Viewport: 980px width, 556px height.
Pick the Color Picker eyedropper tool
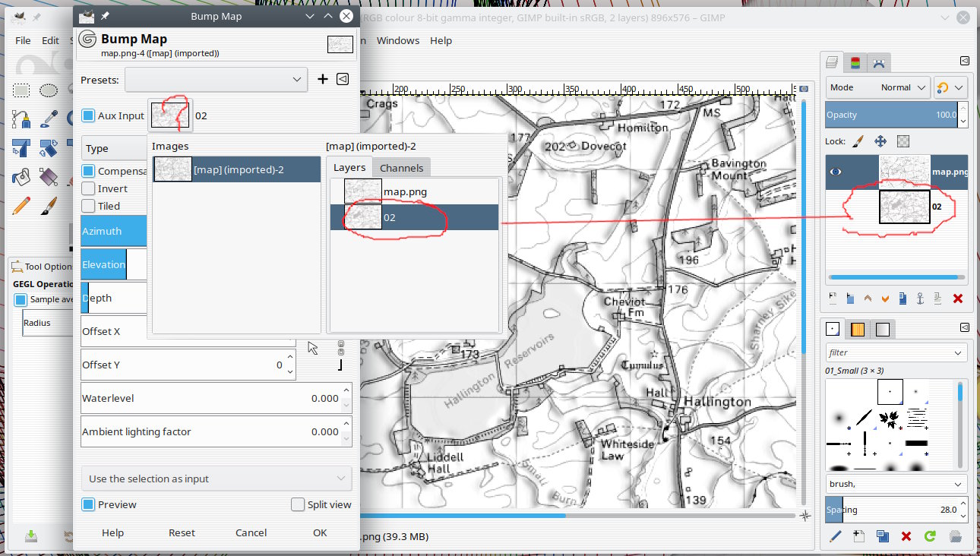tap(49, 118)
